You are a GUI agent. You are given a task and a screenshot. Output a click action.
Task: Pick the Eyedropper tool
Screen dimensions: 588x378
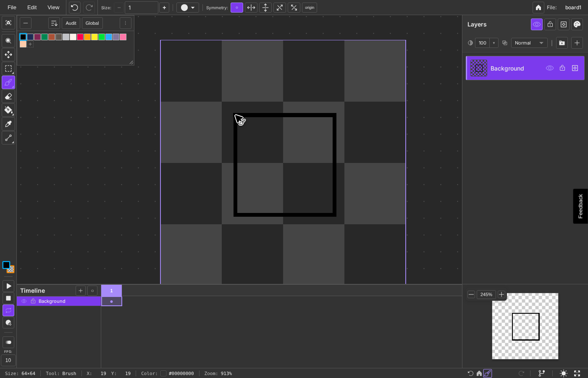pyautogui.click(x=8, y=124)
